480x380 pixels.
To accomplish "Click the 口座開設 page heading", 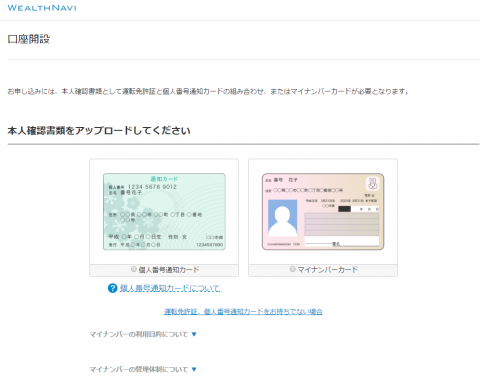I will click(x=29, y=39).
